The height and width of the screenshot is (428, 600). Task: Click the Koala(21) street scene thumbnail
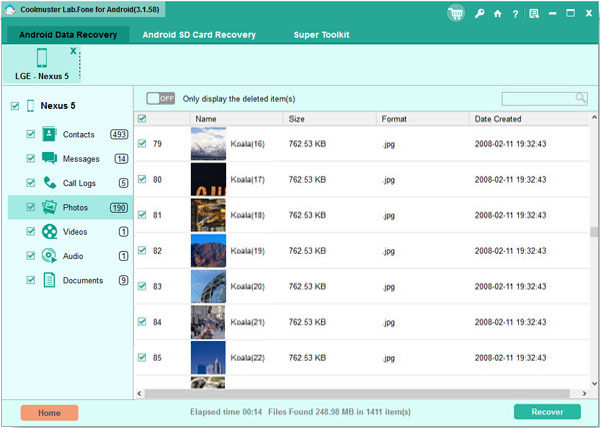[x=209, y=322]
